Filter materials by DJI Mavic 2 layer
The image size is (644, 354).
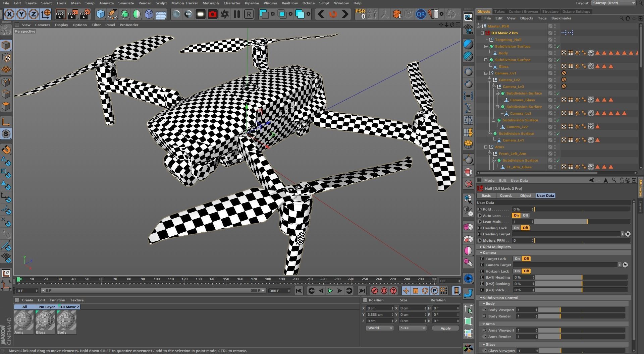click(69, 307)
